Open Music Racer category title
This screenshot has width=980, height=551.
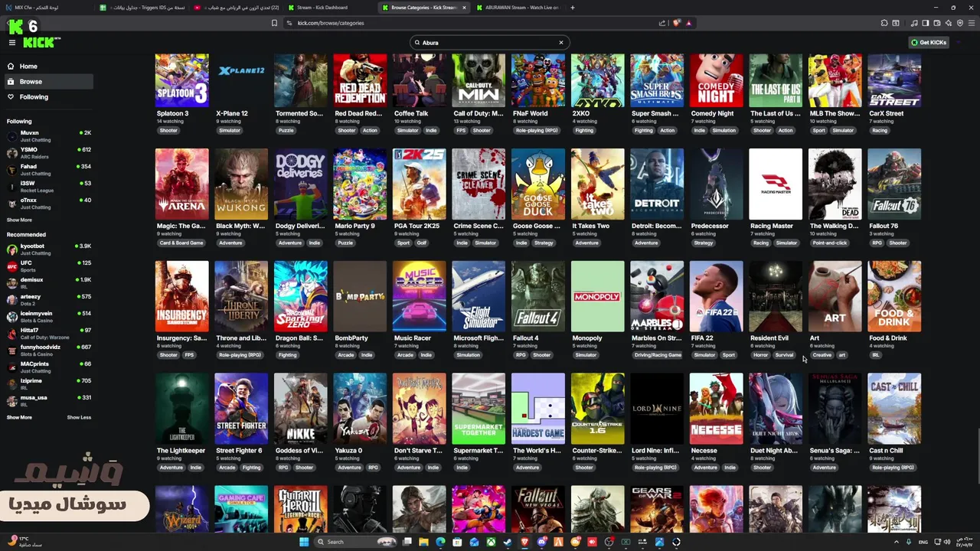413,338
